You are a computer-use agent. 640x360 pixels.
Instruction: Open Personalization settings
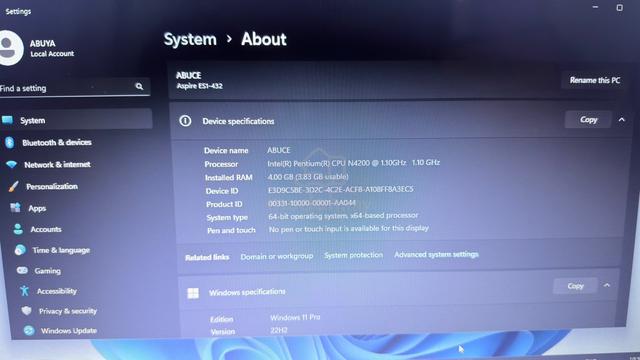point(52,187)
